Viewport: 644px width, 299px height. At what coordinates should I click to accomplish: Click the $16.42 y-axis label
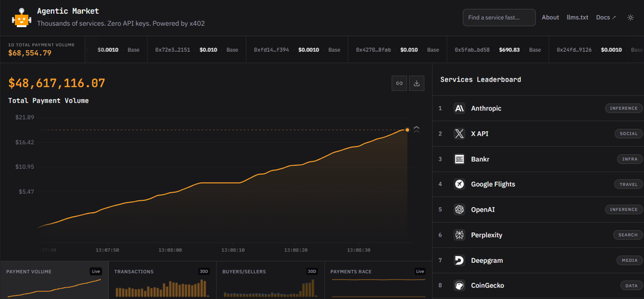24,142
